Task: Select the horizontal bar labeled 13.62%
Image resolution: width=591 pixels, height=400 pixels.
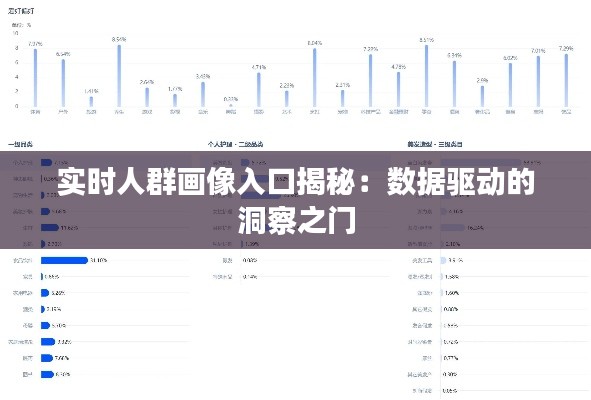Action: [50, 228]
